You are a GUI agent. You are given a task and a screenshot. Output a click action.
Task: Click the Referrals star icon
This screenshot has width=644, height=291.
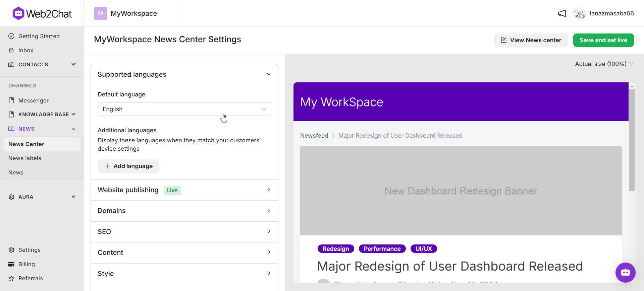point(11,278)
